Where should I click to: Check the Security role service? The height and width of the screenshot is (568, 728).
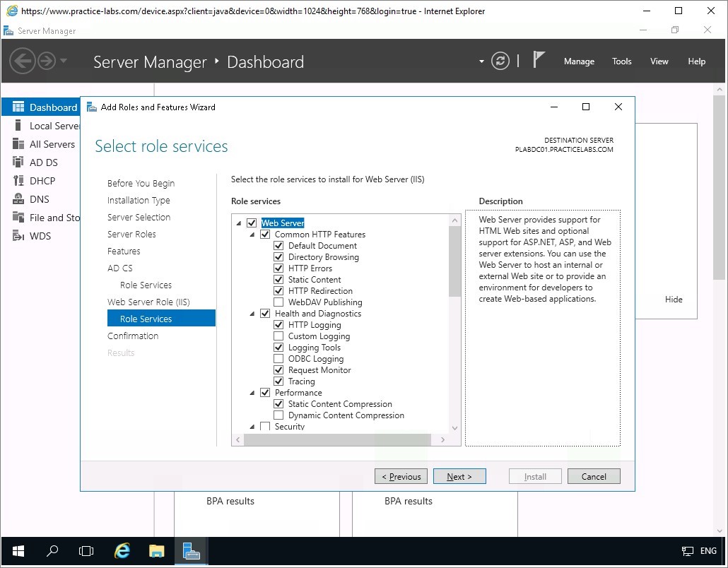265,427
